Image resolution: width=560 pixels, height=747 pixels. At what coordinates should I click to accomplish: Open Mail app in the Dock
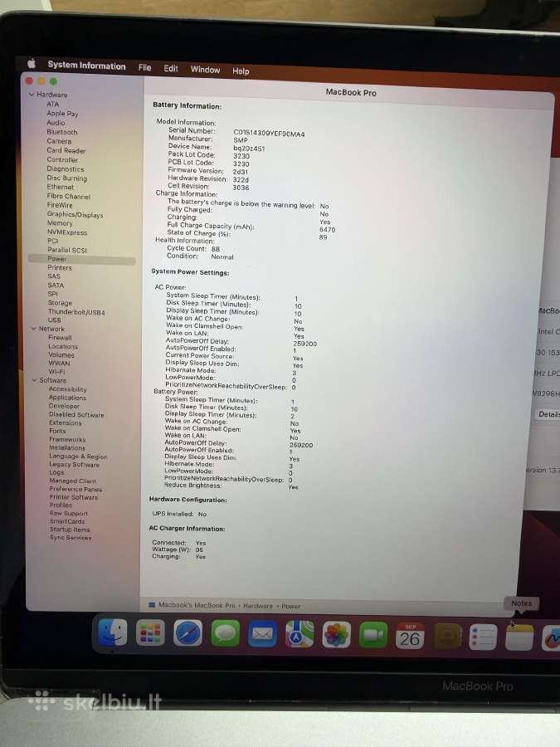click(x=262, y=634)
